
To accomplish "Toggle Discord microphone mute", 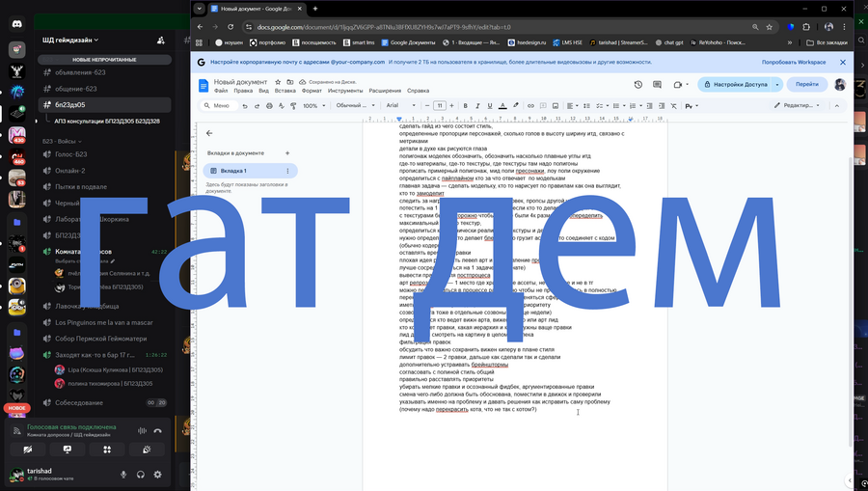I will 123,475.
